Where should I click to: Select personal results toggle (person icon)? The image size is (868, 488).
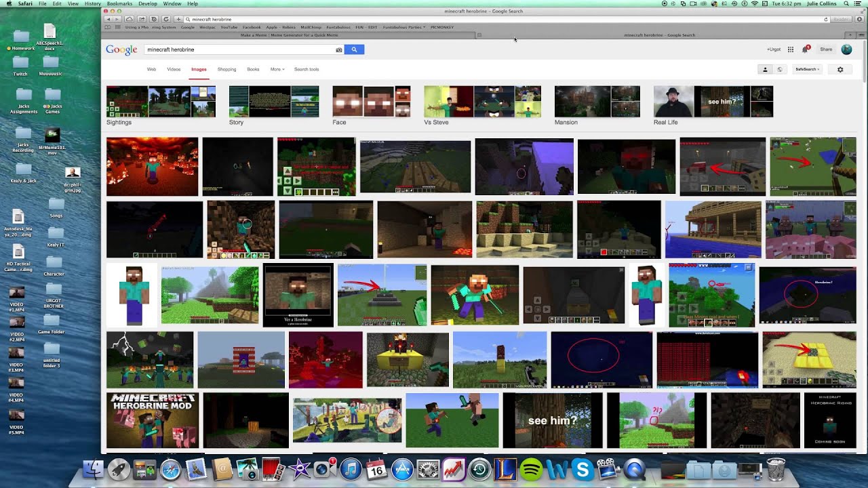765,69
